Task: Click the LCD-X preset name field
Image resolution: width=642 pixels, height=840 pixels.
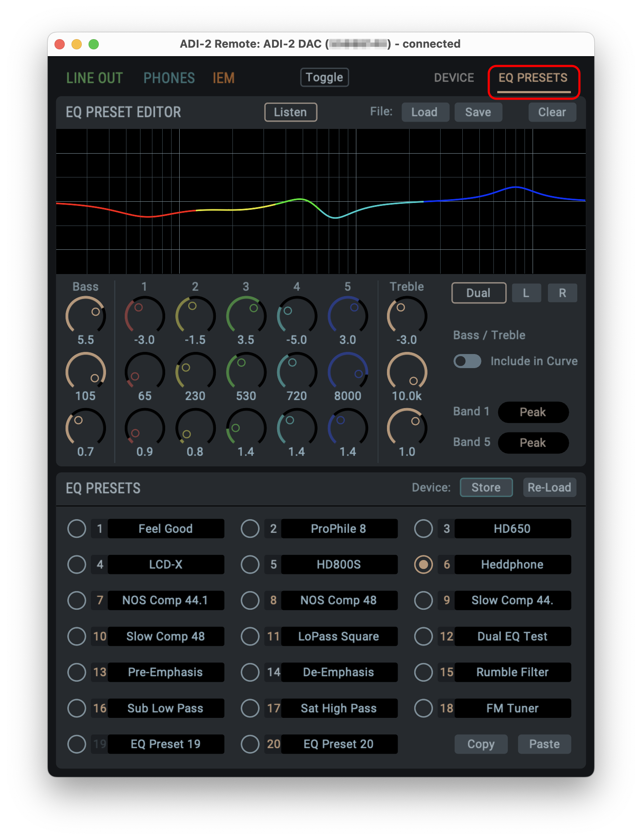Action: (166, 565)
